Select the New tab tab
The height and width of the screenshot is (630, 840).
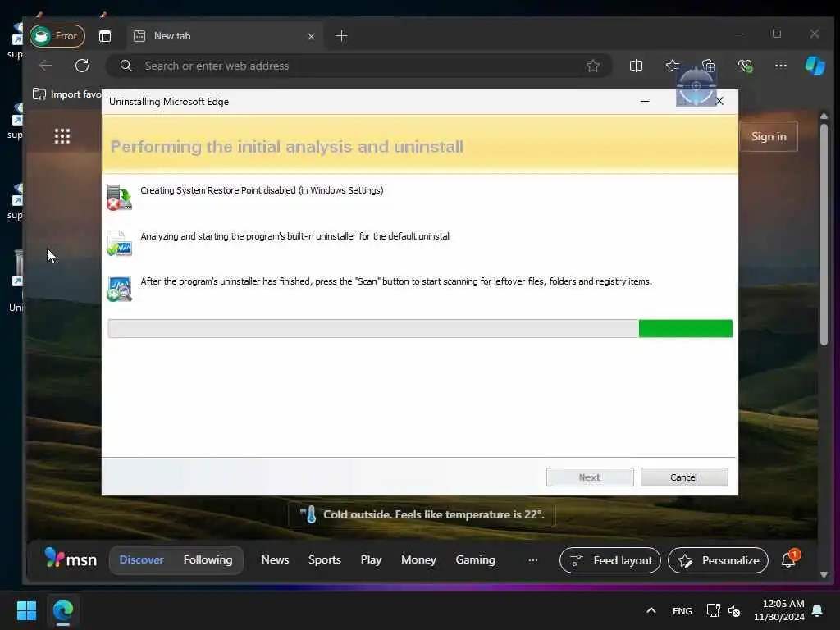(x=225, y=36)
